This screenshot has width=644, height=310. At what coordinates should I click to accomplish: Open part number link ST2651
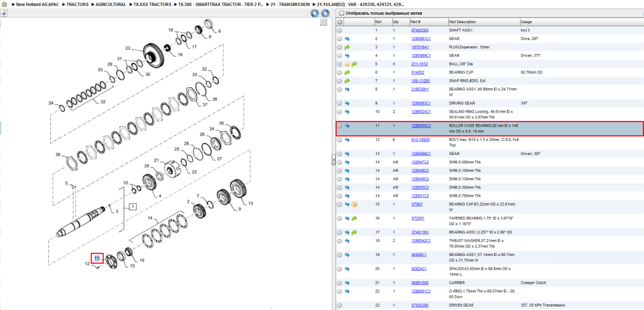pyautogui.click(x=418, y=218)
